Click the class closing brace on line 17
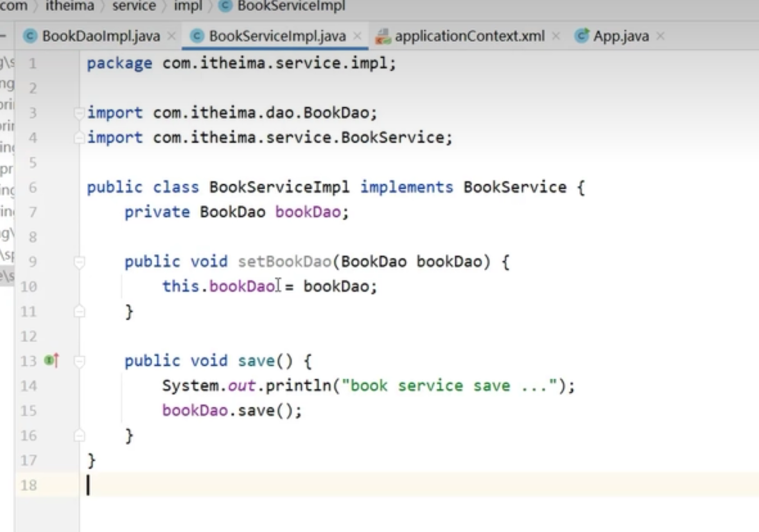Screen dimensions: 759x532 (x=91, y=460)
